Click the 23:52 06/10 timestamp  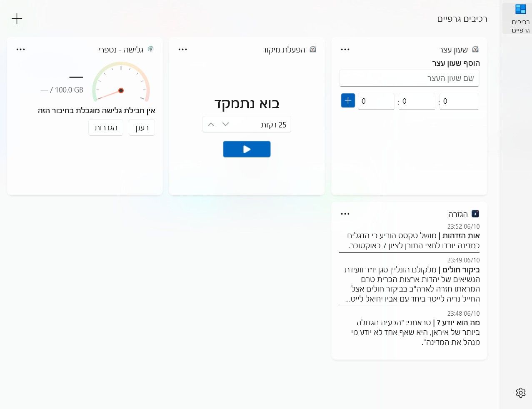point(463,227)
